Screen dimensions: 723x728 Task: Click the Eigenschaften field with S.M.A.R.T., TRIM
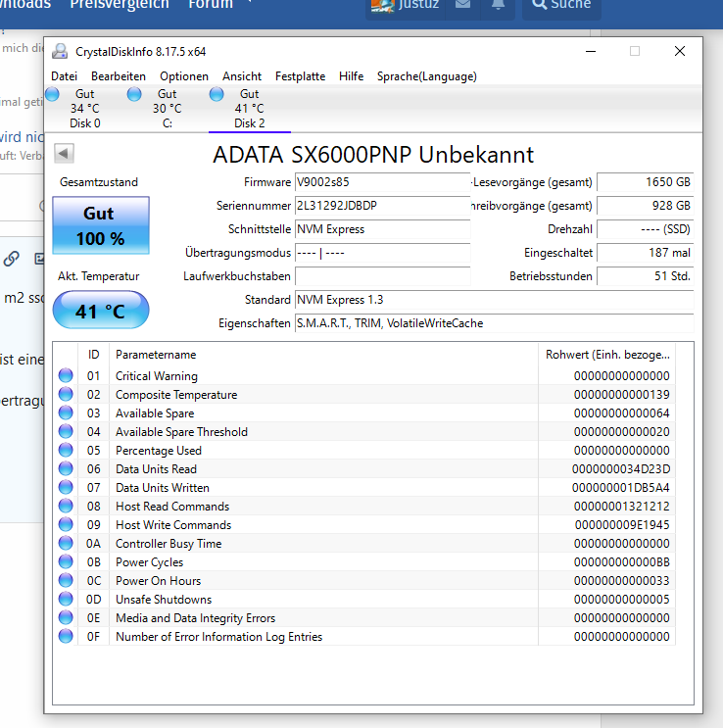click(495, 323)
